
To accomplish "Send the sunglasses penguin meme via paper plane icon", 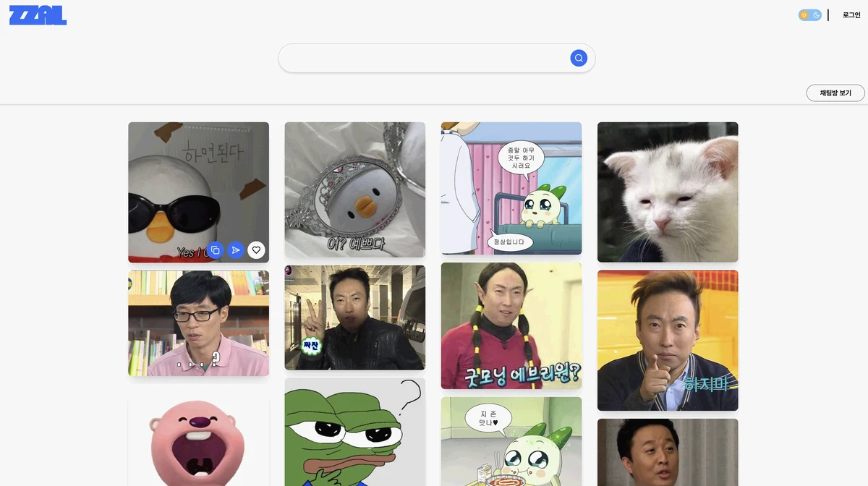I will (x=236, y=250).
